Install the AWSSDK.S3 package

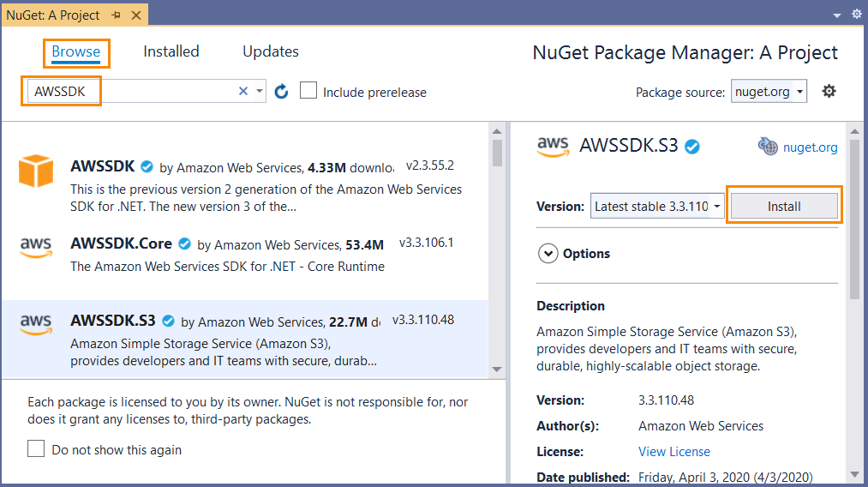coord(784,206)
